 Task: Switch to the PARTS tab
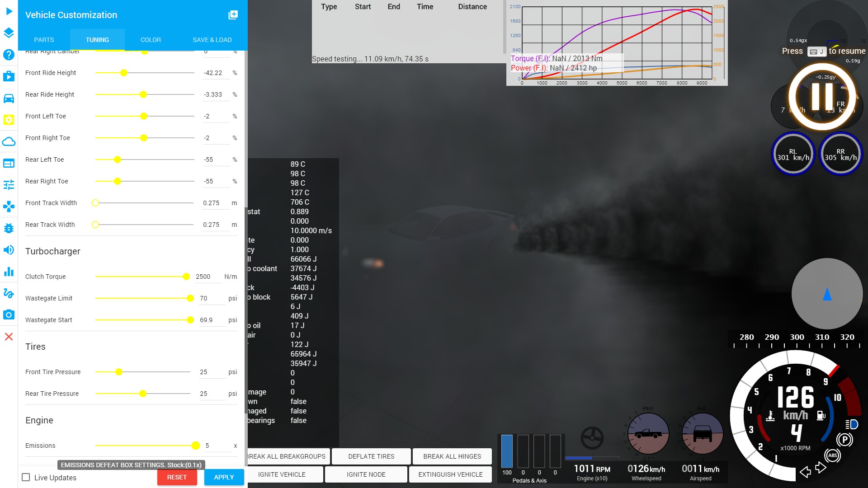pos(44,40)
